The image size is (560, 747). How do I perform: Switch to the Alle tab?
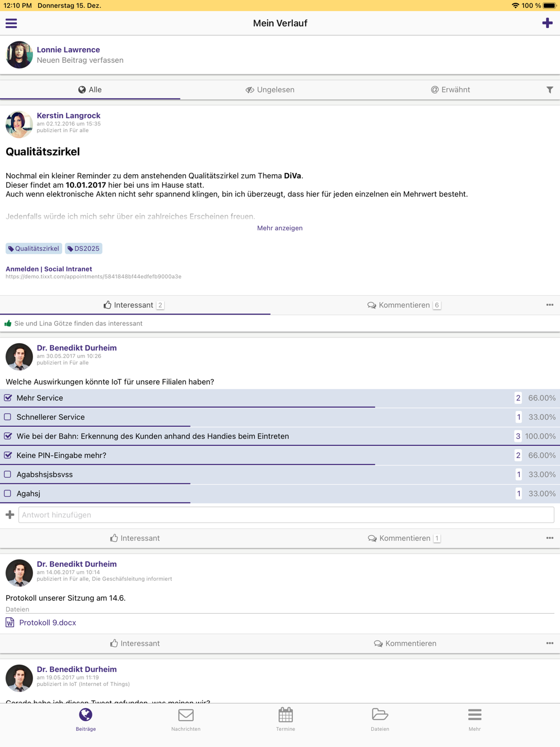click(90, 90)
